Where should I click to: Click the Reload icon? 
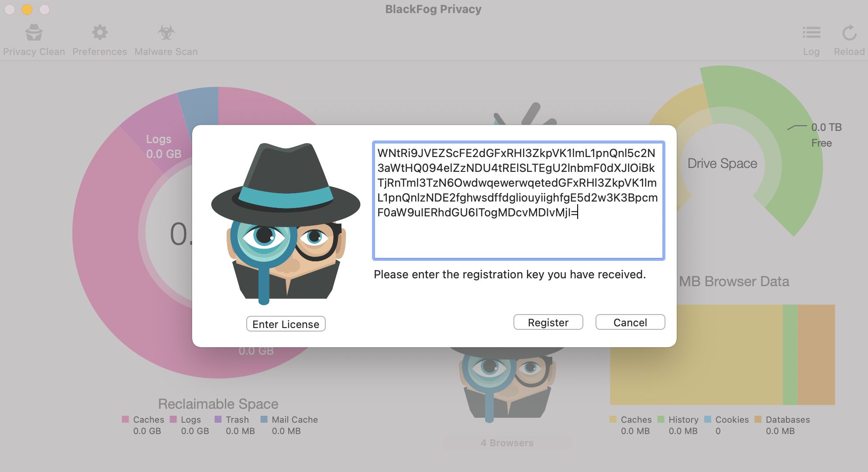click(x=849, y=33)
